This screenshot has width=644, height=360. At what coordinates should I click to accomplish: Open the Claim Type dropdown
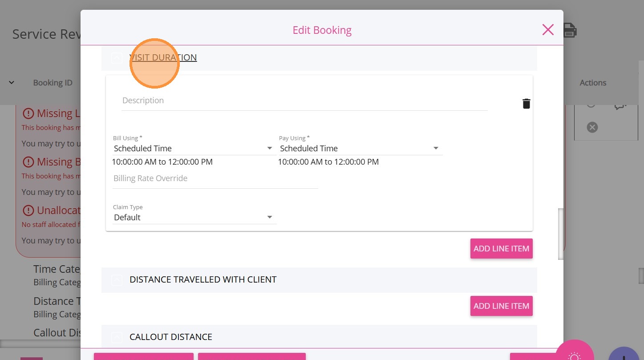click(194, 217)
